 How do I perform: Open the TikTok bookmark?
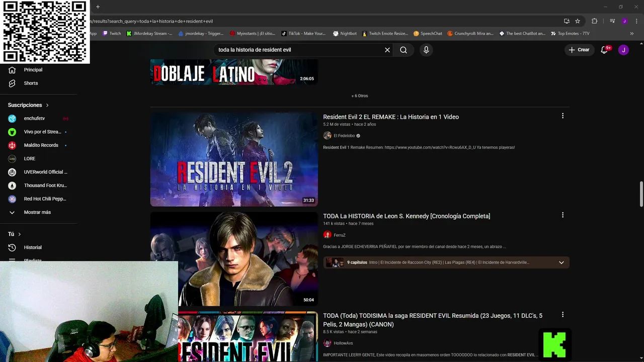click(303, 34)
